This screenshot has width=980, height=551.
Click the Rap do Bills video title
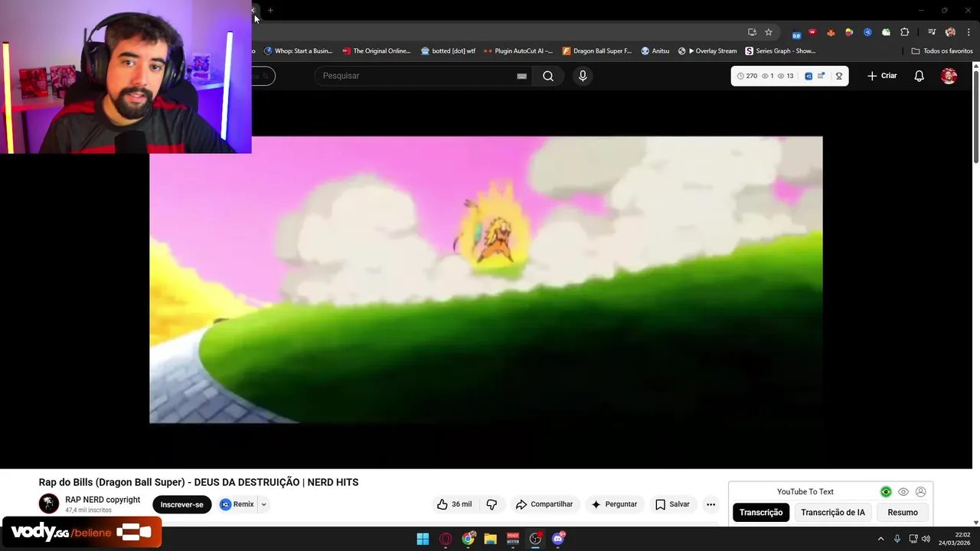[198, 482]
